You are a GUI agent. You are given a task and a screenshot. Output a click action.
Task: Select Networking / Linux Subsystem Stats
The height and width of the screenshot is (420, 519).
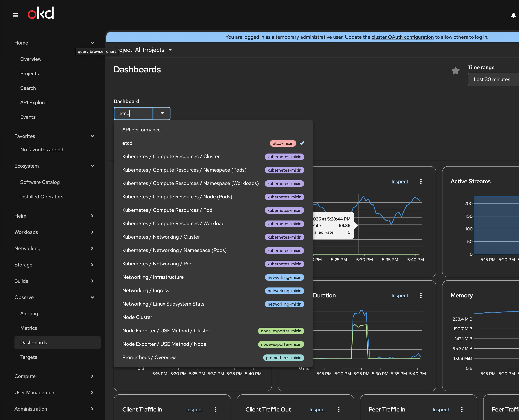point(213,304)
